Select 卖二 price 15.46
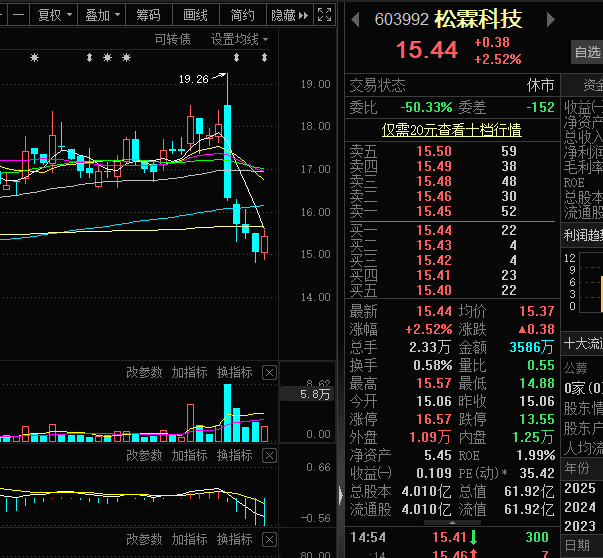The height and width of the screenshot is (558, 603). point(434,196)
